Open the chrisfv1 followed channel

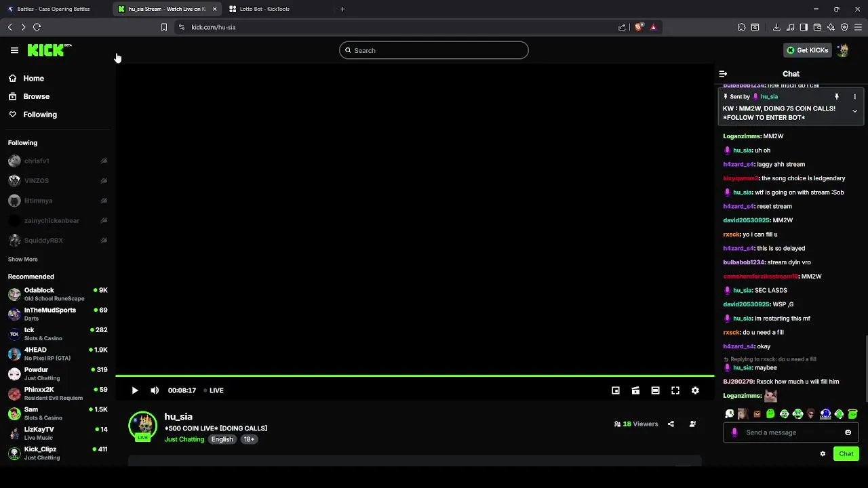[58, 161]
